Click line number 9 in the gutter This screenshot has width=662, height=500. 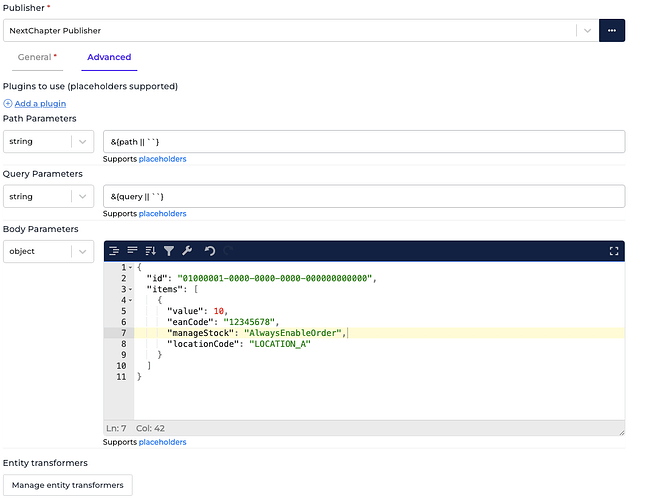[124, 355]
